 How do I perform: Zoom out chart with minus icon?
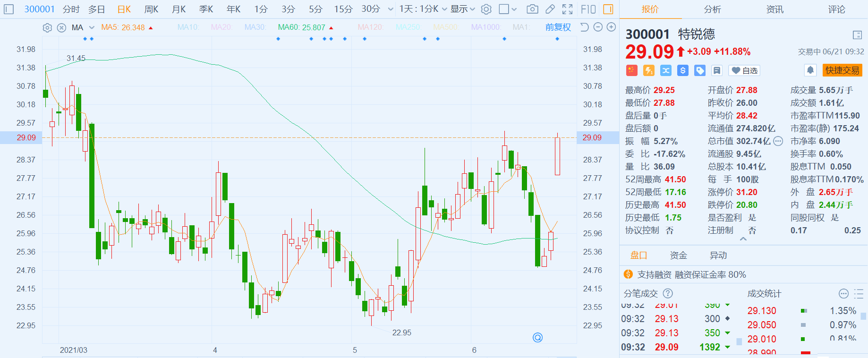598,27
